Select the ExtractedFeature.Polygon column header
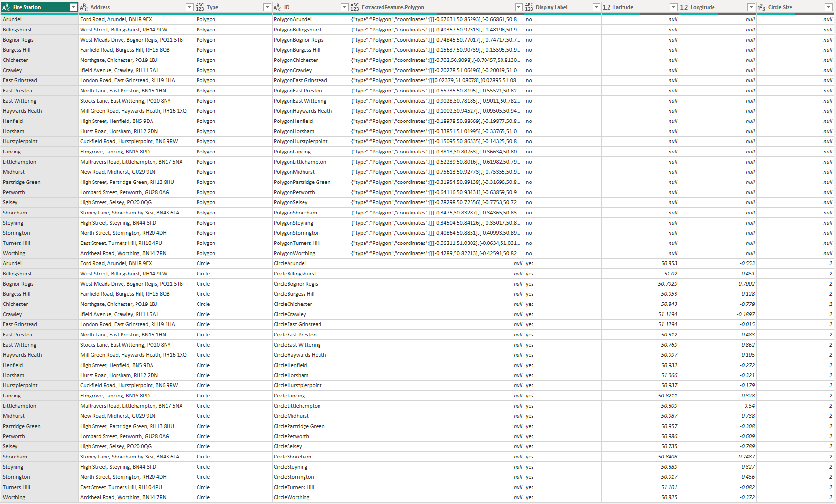Viewport: 836px width, 504px height. point(436,7)
